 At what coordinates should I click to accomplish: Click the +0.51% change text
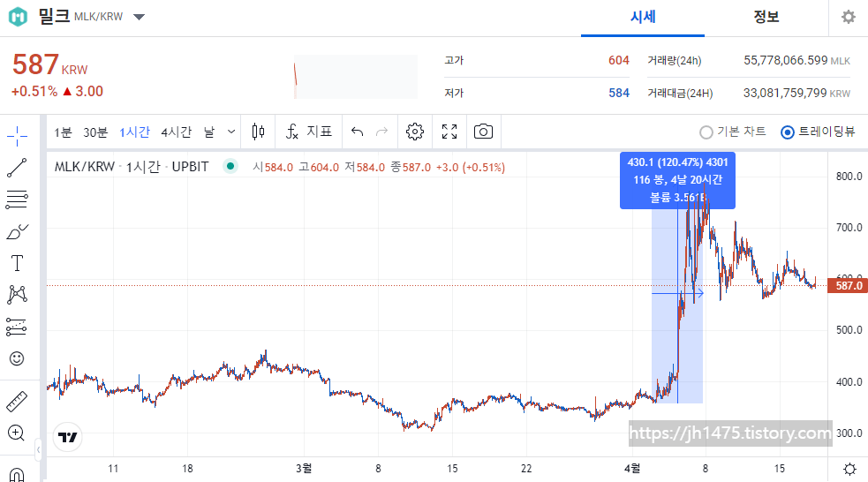pos(34,91)
